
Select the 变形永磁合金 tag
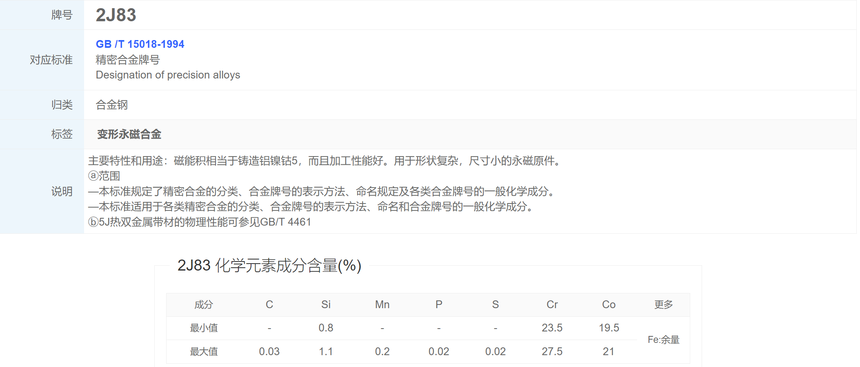(x=129, y=134)
